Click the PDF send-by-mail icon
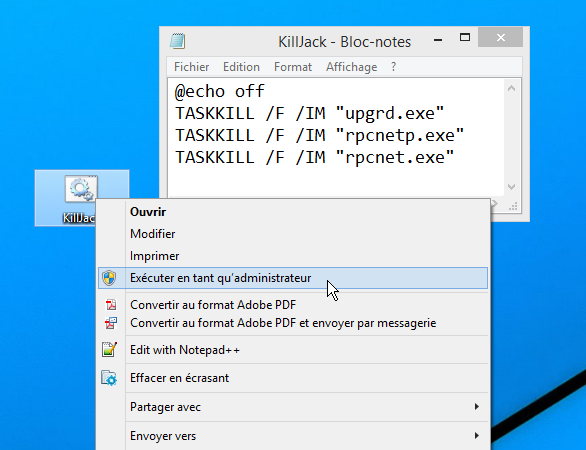Viewport: 586px width, 450px height. coord(111,323)
